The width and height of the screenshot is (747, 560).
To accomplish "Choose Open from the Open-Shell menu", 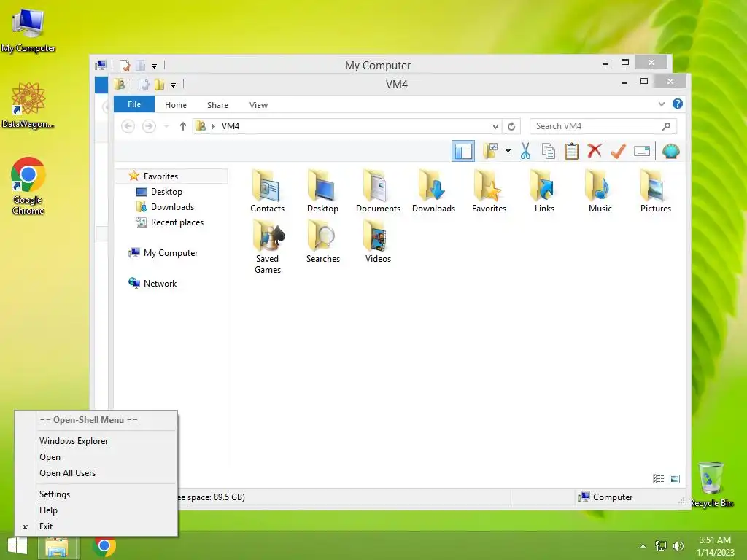I will click(x=50, y=457).
